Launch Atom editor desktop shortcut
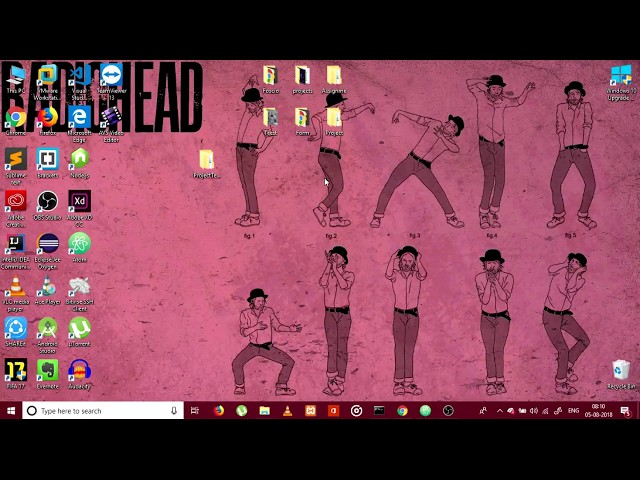This screenshot has height=480, width=640. click(79, 248)
